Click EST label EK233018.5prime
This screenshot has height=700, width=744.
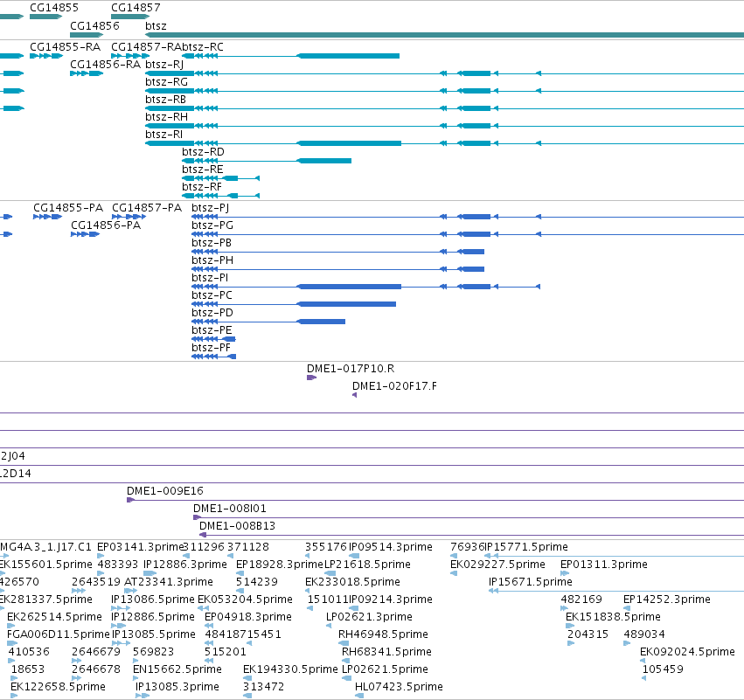click(352, 582)
